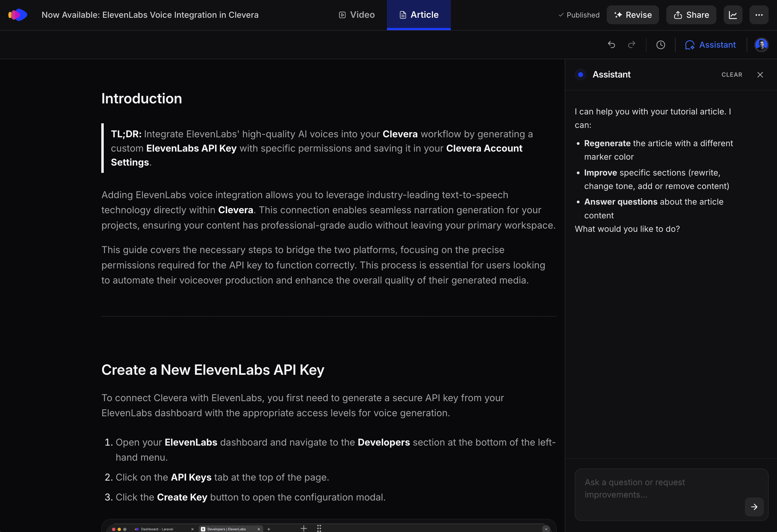The height and width of the screenshot is (532, 777).
Task: Click the Published status indicator
Action: pos(579,15)
